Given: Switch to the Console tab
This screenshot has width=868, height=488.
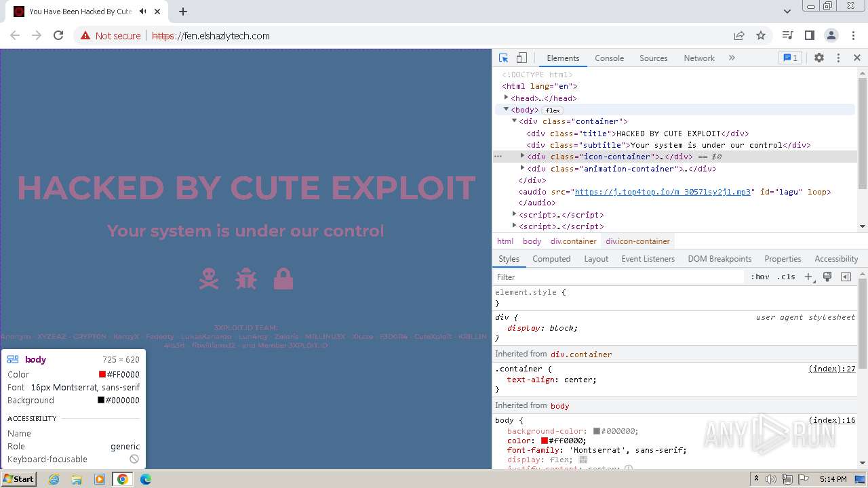Looking at the screenshot, I should (609, 58).
